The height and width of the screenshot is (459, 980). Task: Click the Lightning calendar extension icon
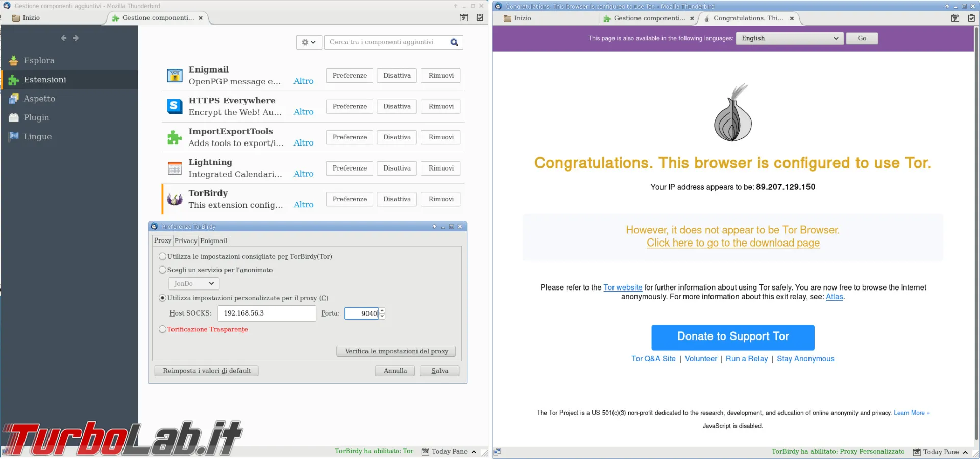click(x=175, y=168)
